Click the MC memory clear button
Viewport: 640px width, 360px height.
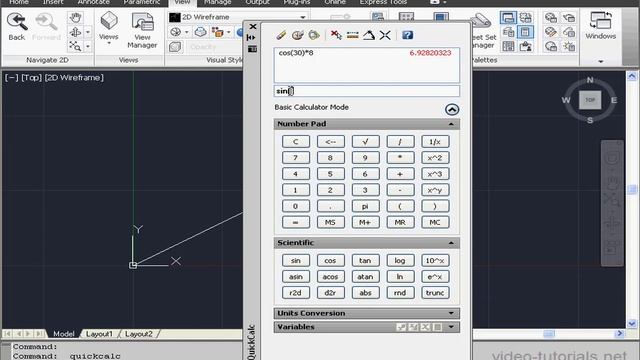click(435, 222)
